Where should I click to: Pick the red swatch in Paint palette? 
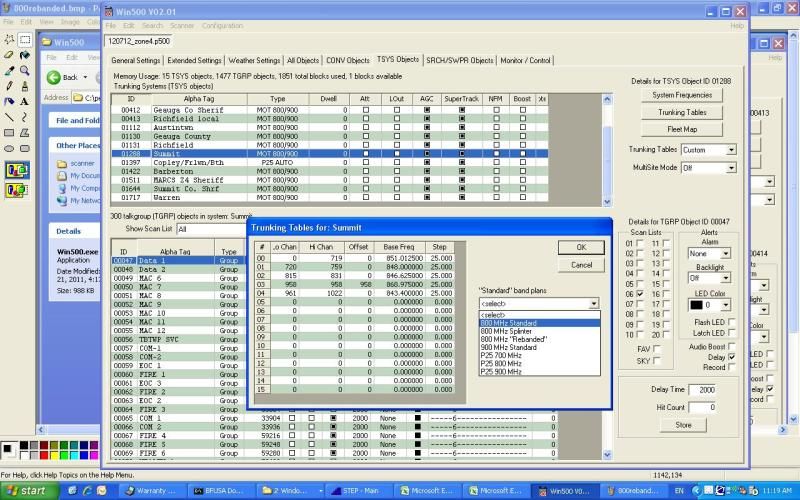point(44,455)
